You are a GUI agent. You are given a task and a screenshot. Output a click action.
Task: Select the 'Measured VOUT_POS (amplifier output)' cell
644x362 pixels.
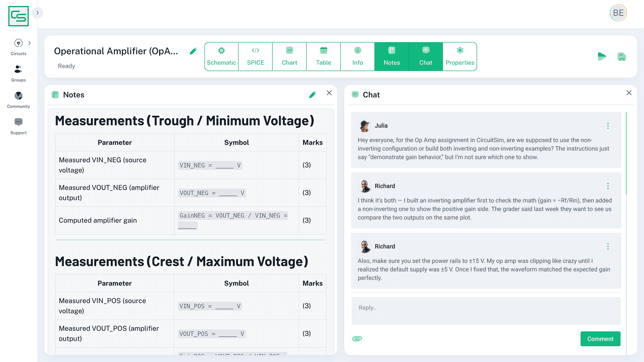[x=115, y=333]
